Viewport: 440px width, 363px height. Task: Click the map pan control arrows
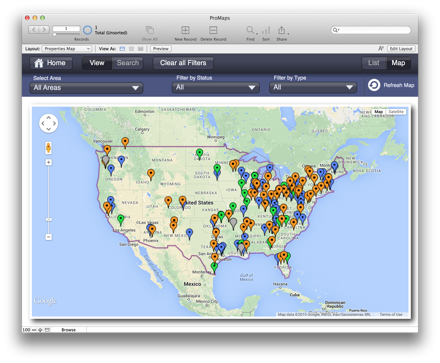click(48, 123)
